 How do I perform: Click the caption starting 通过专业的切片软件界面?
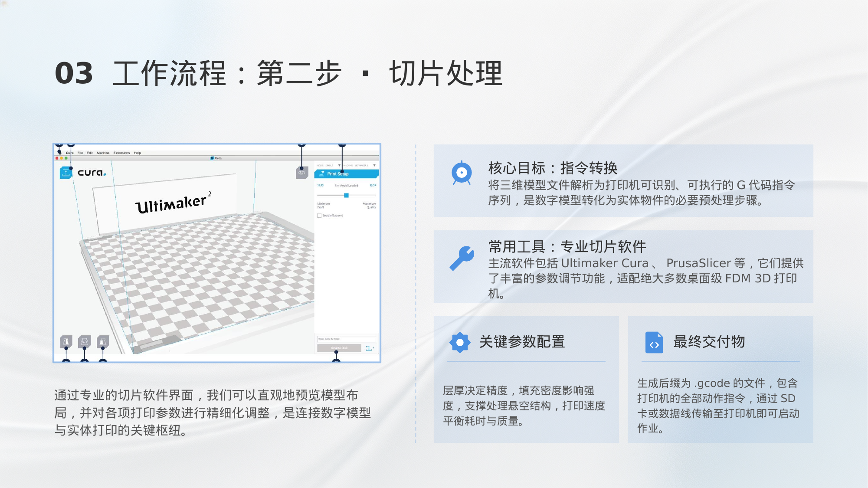click(213, 413)
